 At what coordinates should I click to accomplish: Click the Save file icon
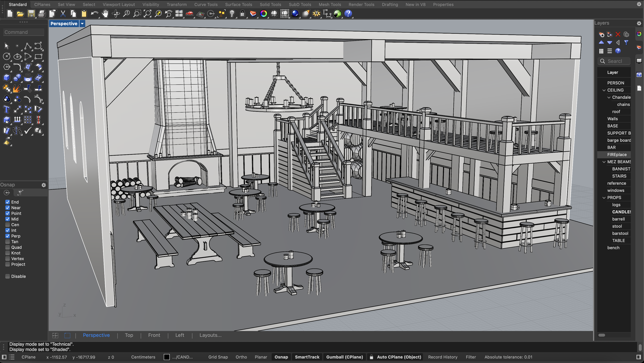tap(31, 14)
